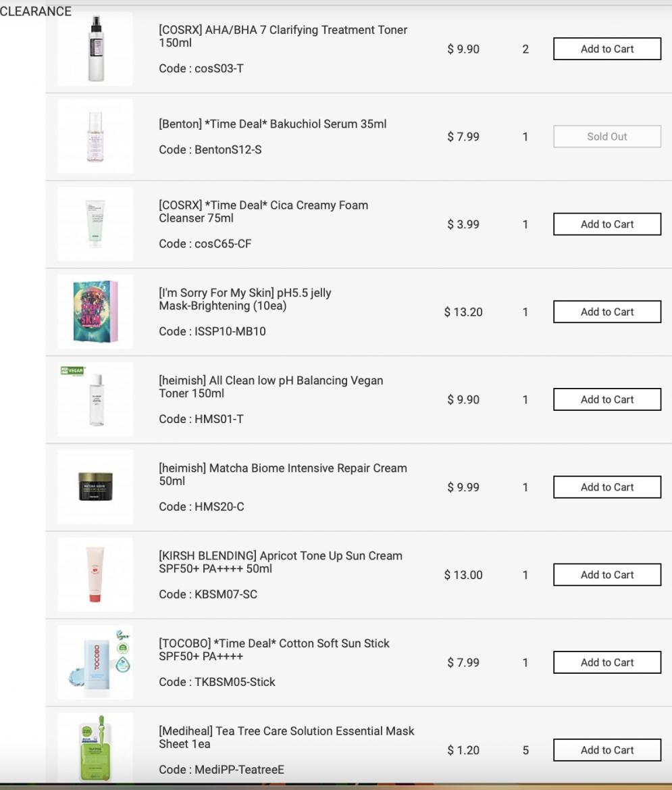Add heimish Matcha Biome Cream to cart
Viewport: 672px width, 790px height.
[607, 487]
